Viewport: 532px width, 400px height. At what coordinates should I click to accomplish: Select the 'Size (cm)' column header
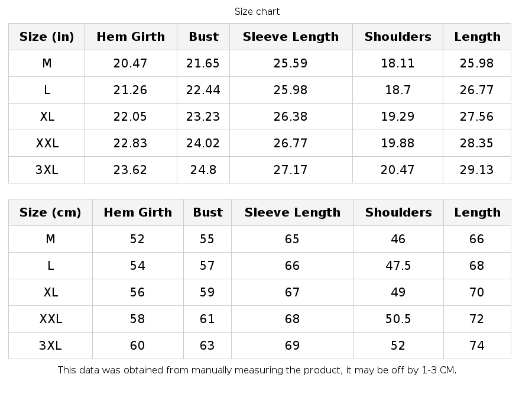tap(50, 212)
